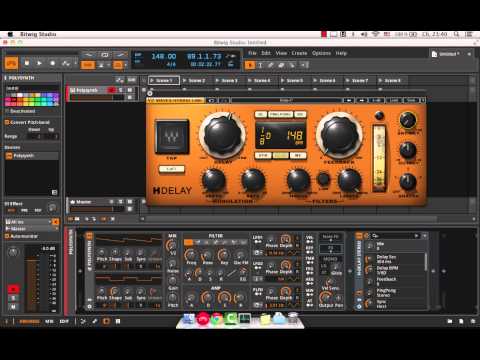Image resolution: width=480 pixels, height=360 pixels.
Task: Open the Trash in the Dock
Action: point(293,319)
